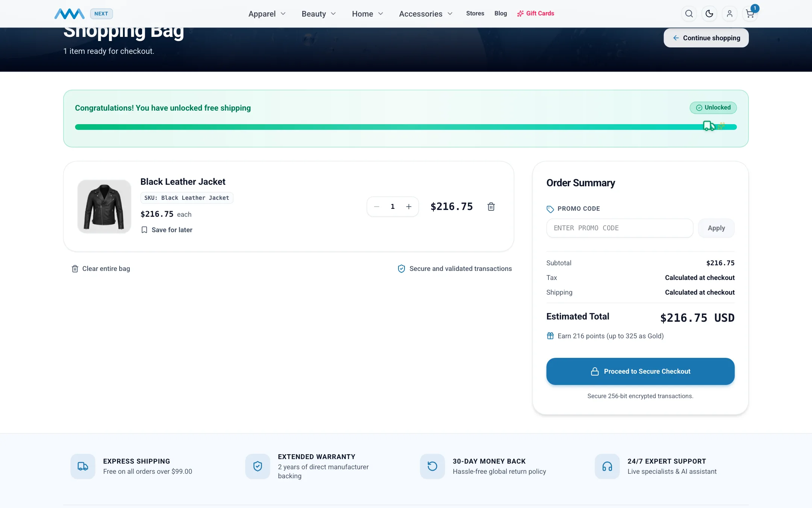
Task: Open the Stores page
Action: pos(475,14)
